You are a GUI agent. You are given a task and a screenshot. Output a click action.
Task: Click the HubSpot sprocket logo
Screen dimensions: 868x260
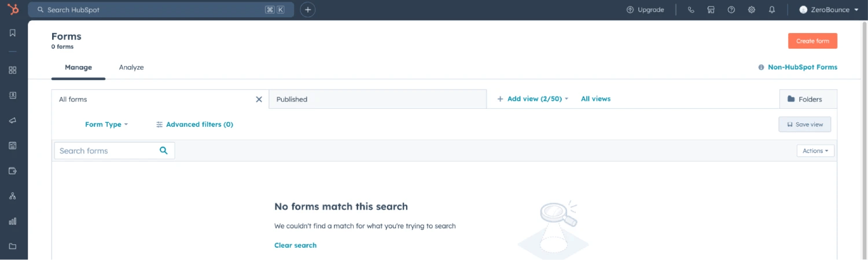point(13,9)
